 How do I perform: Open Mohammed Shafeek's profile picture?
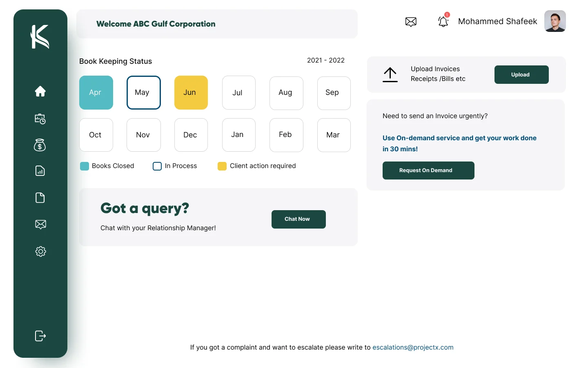pos(555,21)
